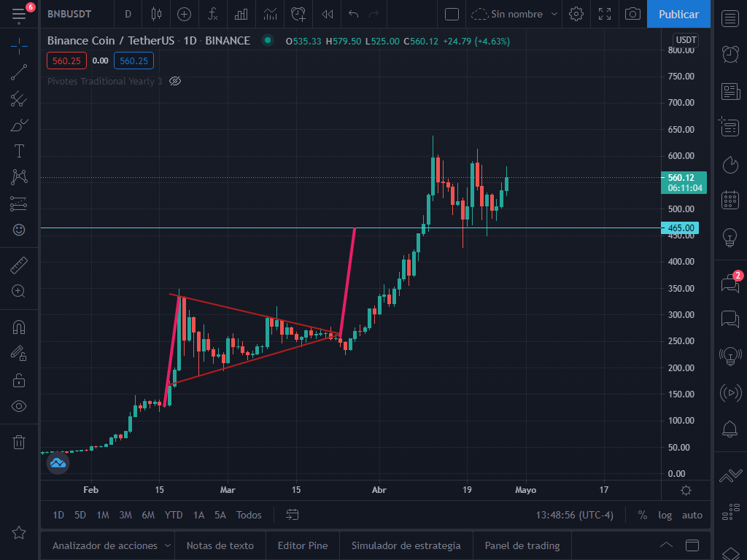
Task: Open the main hamburger menu
Action: 19,15
